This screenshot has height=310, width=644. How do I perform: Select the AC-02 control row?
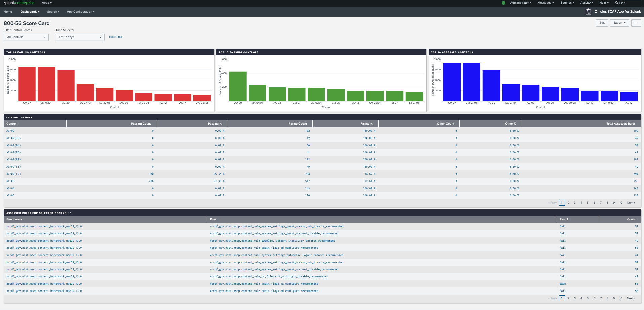tap(322, 131)
